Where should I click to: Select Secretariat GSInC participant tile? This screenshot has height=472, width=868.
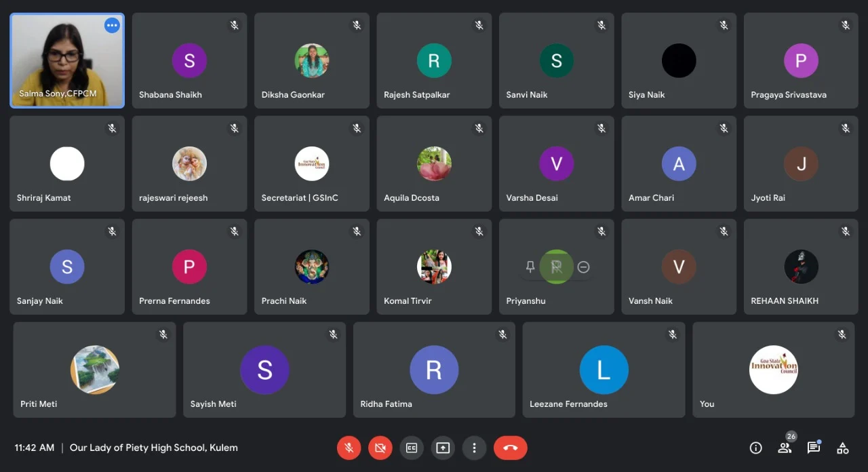point(312,163)
